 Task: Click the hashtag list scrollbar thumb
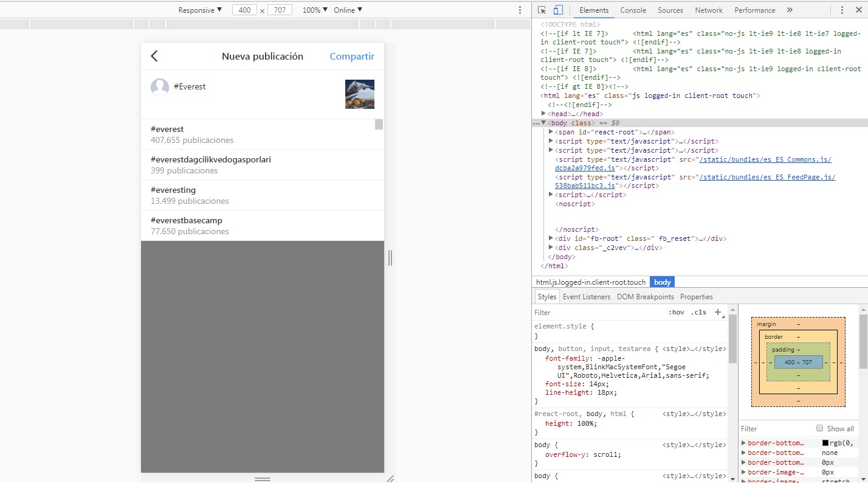tap(379, 125)
